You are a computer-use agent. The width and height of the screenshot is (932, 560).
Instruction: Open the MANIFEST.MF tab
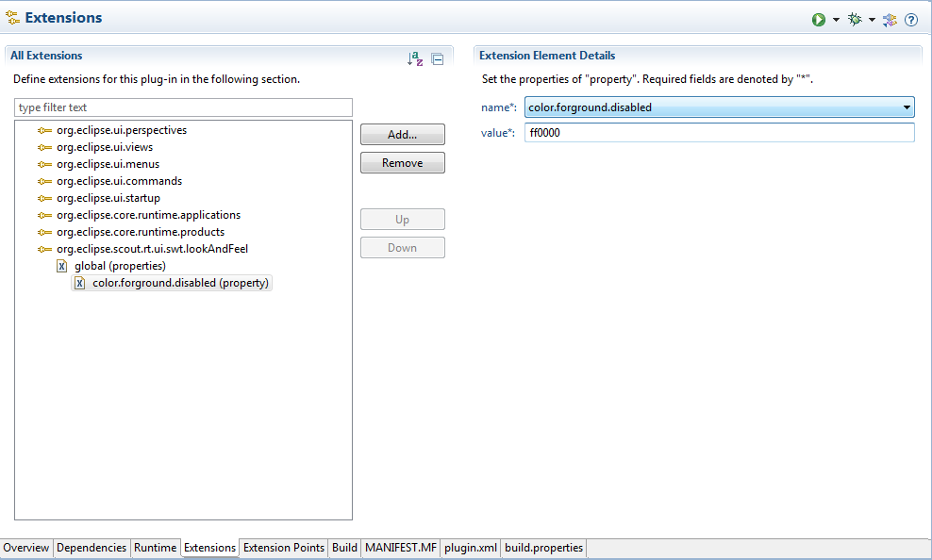pyautogui.click(x=401, y=548)
